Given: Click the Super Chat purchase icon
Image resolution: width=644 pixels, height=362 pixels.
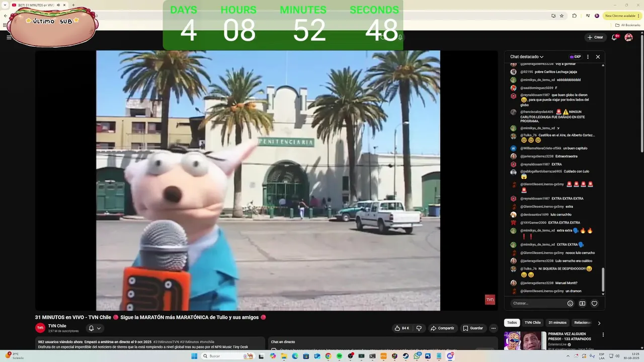Looking at the screenshot, I should click(582, 303).
